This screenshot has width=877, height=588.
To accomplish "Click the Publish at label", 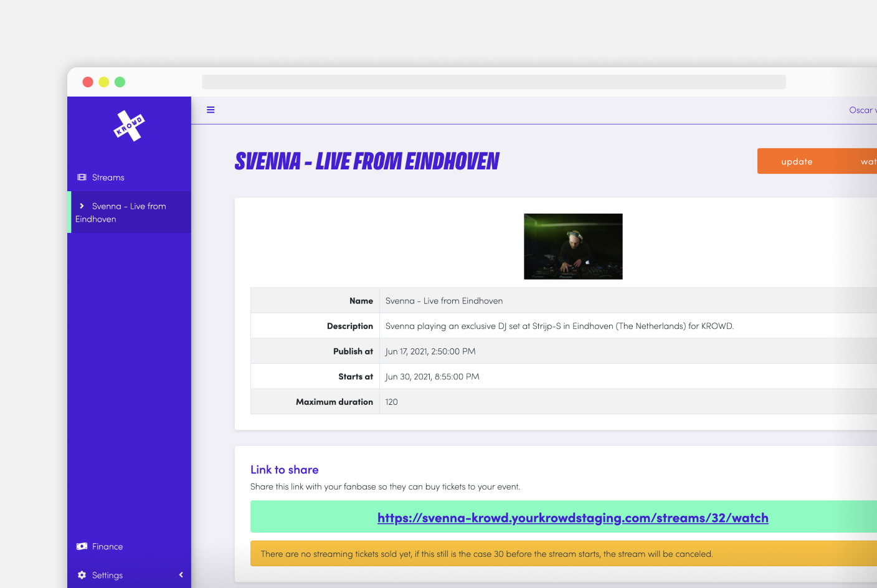I will [353, 351].
